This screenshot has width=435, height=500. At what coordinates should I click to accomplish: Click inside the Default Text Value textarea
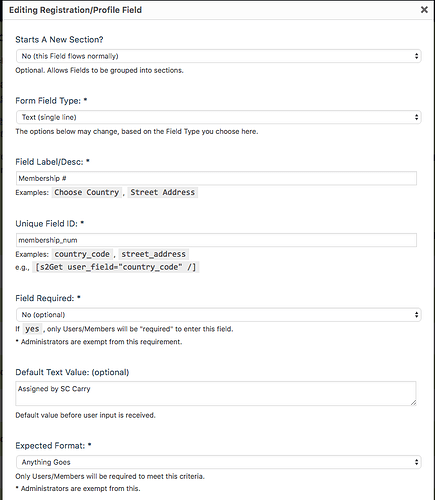[x=216, y=394]
